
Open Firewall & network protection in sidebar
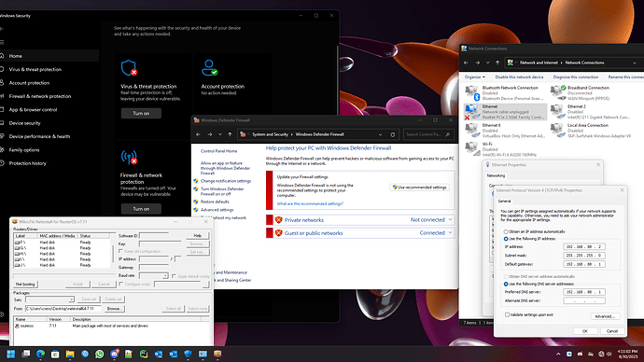[49, 96]
